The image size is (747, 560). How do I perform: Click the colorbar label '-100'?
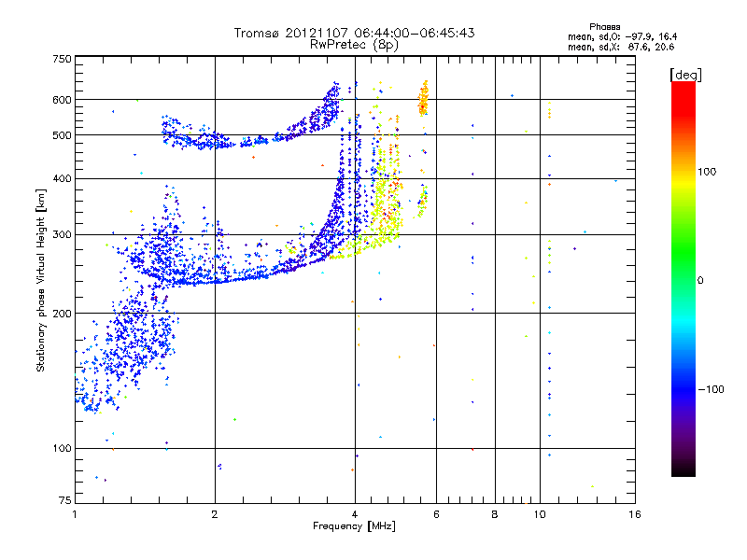pos(711,389)
